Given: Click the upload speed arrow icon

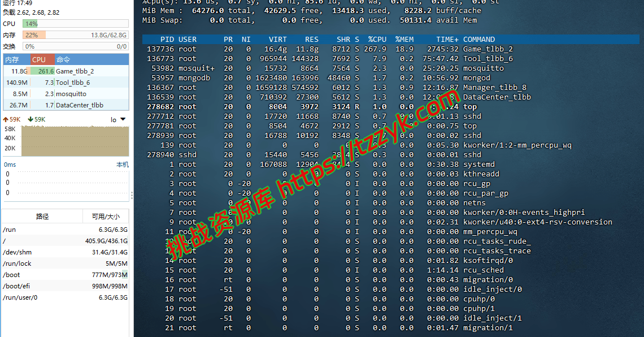Looking at the screenshot, I should (6, 120).
